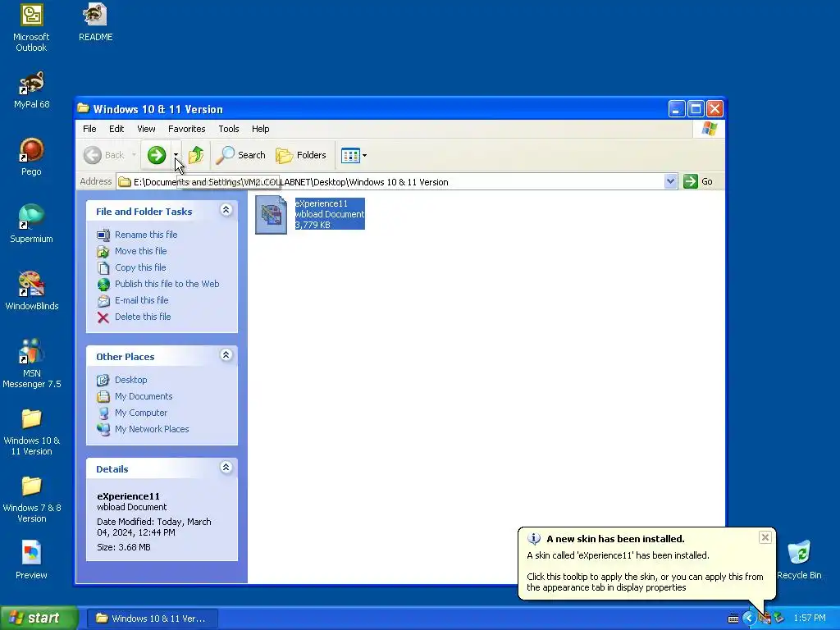Click the Windows 10 & 11 Ver... taskbar button
840x630 pixels.
pyautogui.click(x=152, y=619)
